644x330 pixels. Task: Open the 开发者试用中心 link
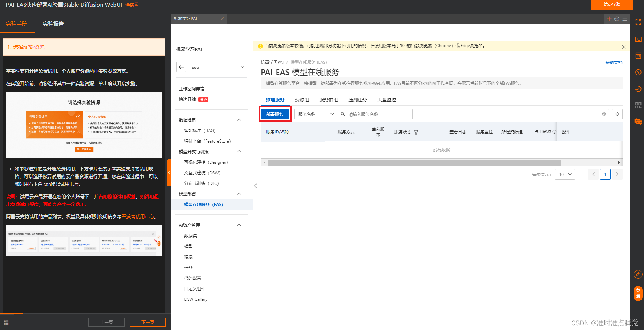coord(138,217)
